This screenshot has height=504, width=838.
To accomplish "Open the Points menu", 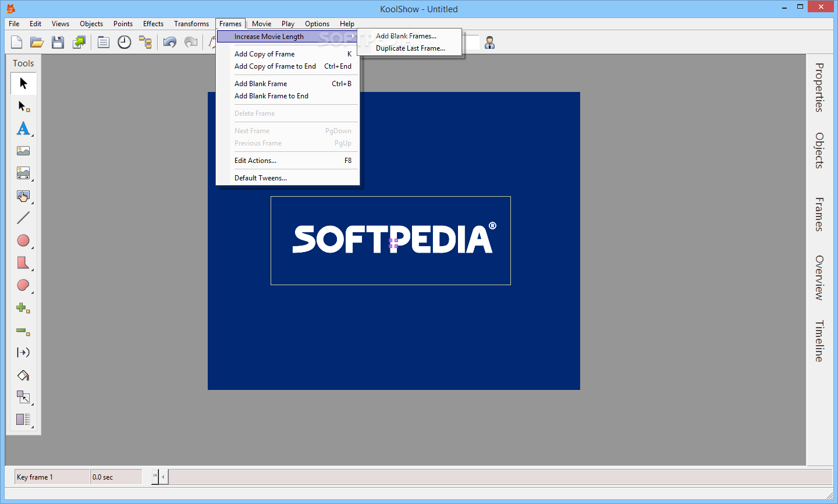I will pos(123,24).
